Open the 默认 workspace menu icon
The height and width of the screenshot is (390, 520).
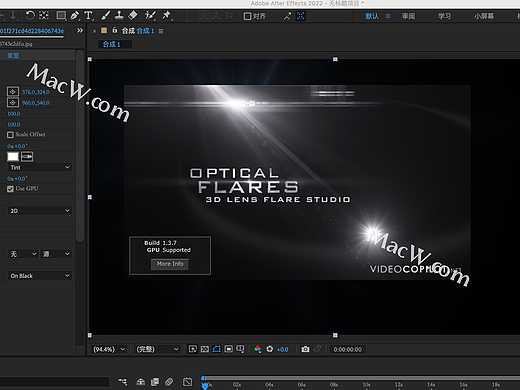pos(388,16)
